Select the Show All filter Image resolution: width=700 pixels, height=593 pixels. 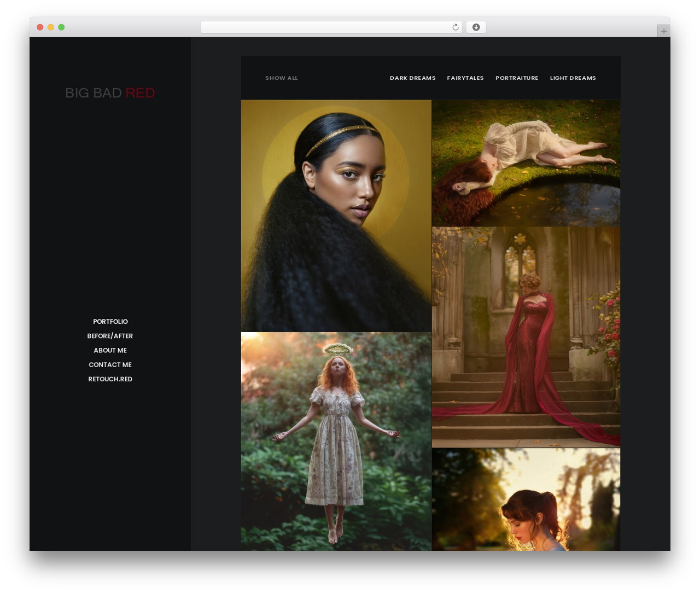282,78
